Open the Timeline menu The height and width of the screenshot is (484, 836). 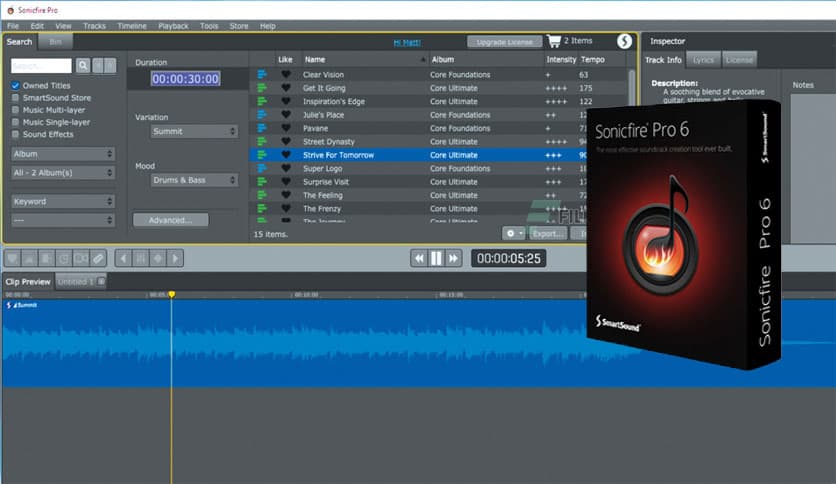point(132,26)
